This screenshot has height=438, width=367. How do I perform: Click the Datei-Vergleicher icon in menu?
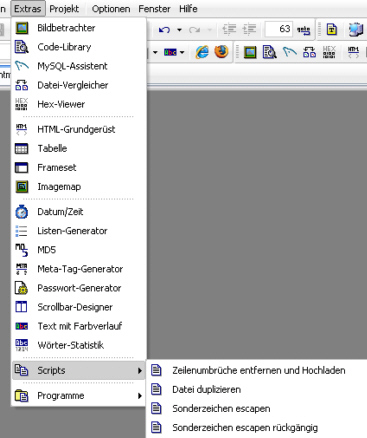22,85
